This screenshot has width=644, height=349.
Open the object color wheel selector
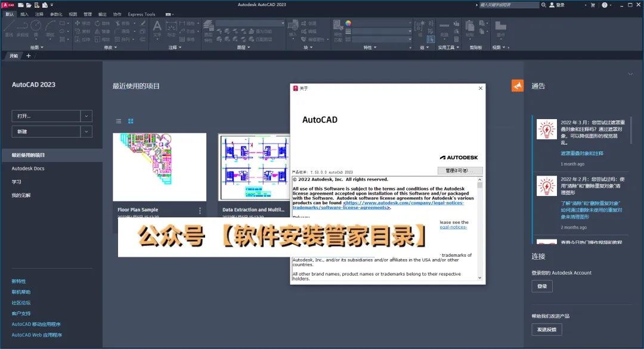pyautogui.click(x=348, y=23)
